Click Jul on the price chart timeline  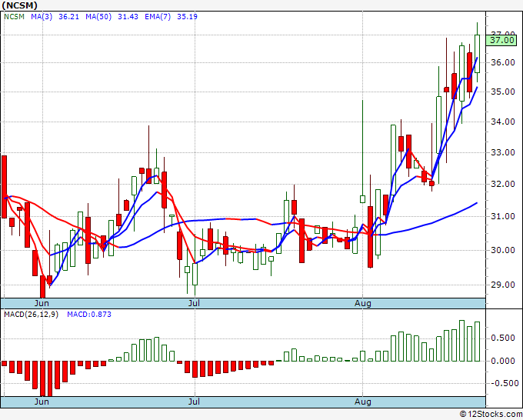[194, 303]
